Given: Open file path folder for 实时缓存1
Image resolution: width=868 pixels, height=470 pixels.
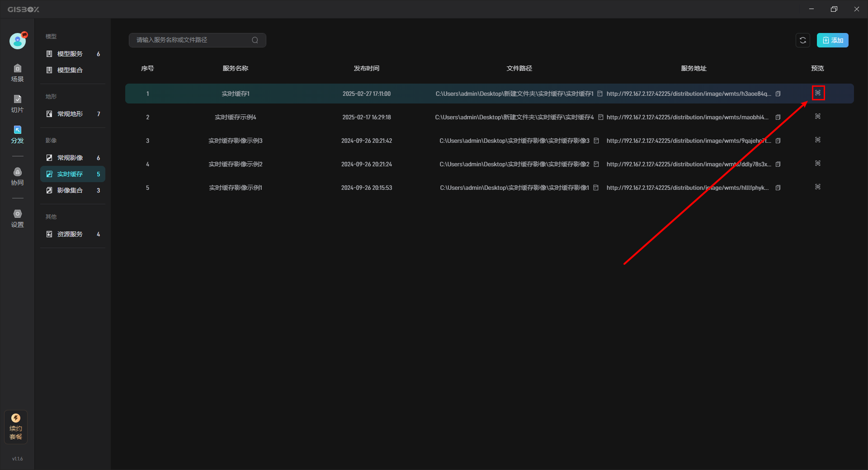Looking at the screenshot, I should tap(600, 94).
